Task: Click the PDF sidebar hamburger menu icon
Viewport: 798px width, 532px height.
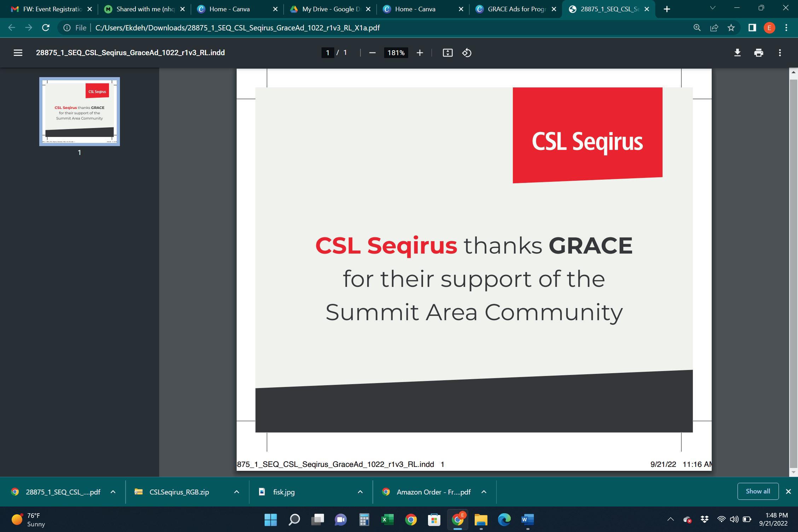Action: pyautogui.click(x=18, y=53)
